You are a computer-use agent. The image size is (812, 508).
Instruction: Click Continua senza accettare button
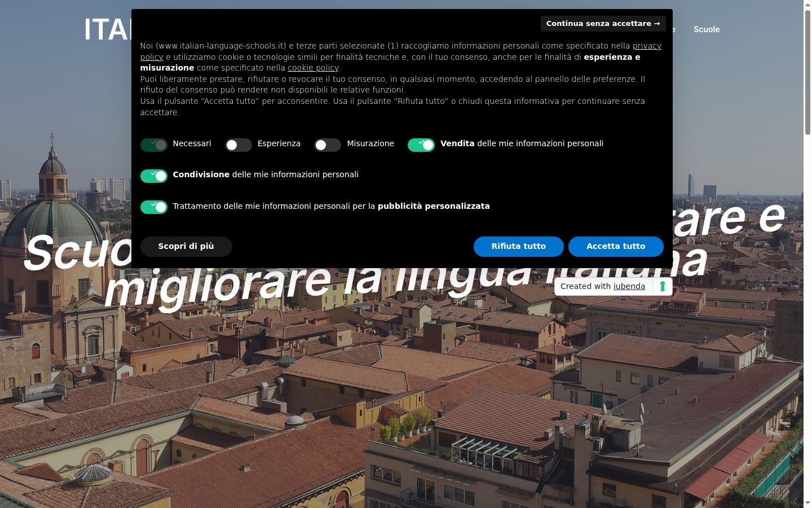603,24
